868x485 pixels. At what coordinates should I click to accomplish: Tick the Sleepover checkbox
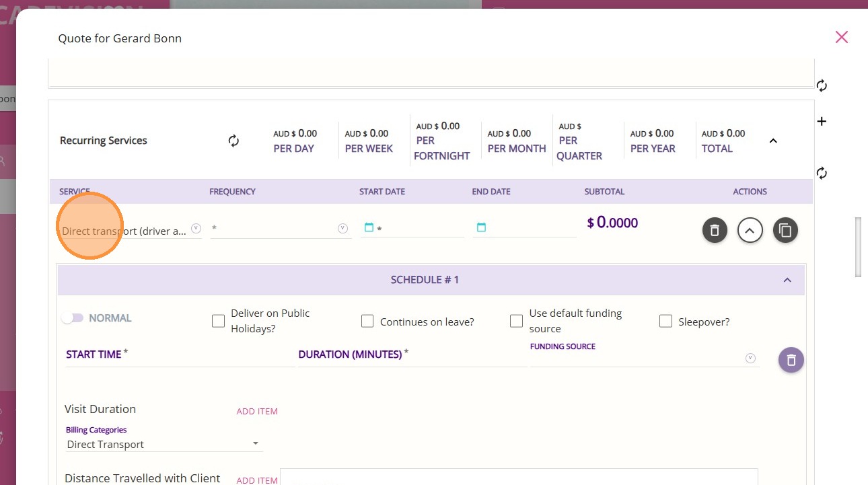(665, 322)
